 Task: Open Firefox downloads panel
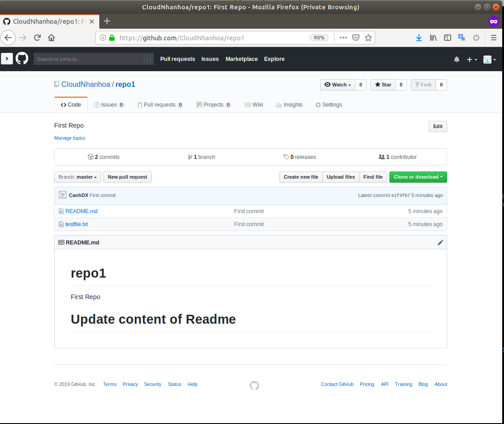pyautogui.click(x=419, y=38)
